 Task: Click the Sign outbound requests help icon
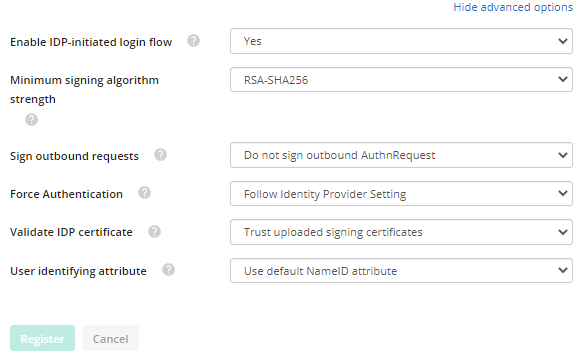point(160,155)
